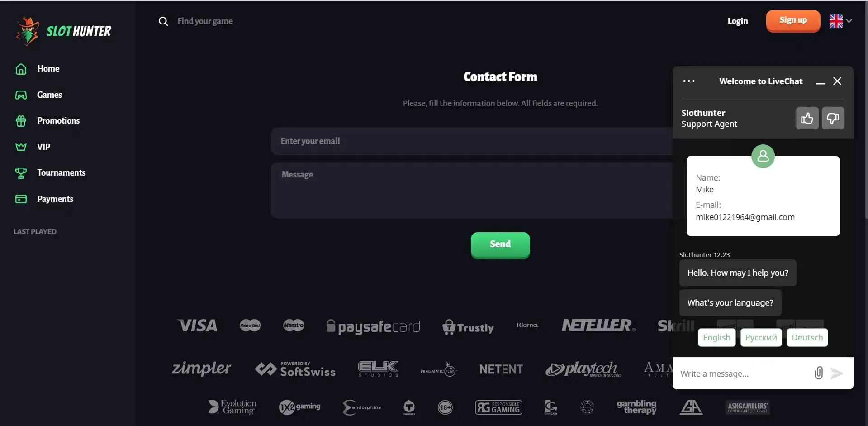The width and height of the screenshot is (868, 426).
Task: Click the Login link
Action: 738,21
